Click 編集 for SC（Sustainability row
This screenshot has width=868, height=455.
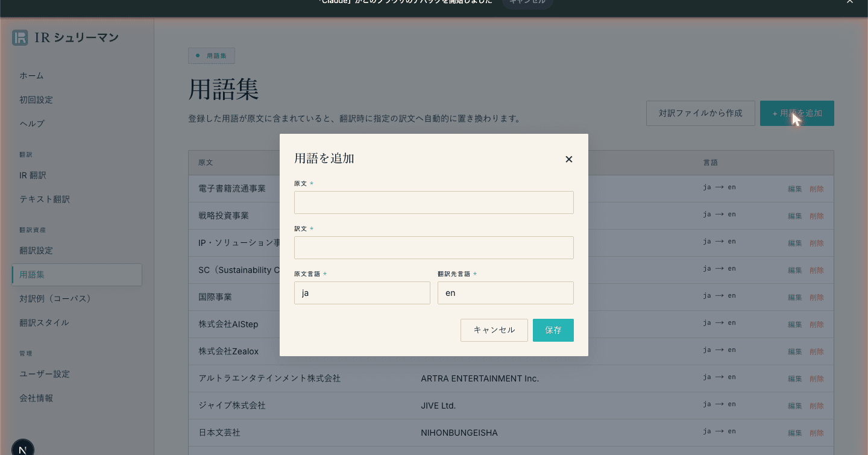pyautogui.click(x=795, y=271)
